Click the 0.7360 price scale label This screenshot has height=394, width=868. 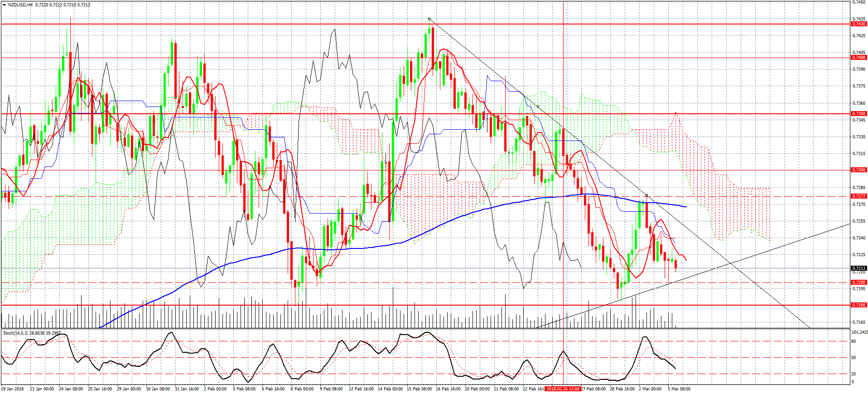click(x=859, y=103)
